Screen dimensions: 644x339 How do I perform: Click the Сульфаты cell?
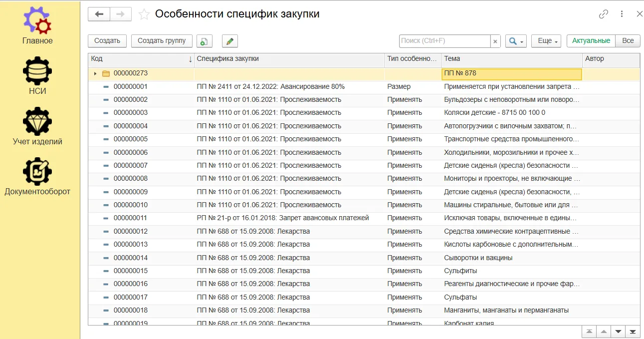click(512, 298)
